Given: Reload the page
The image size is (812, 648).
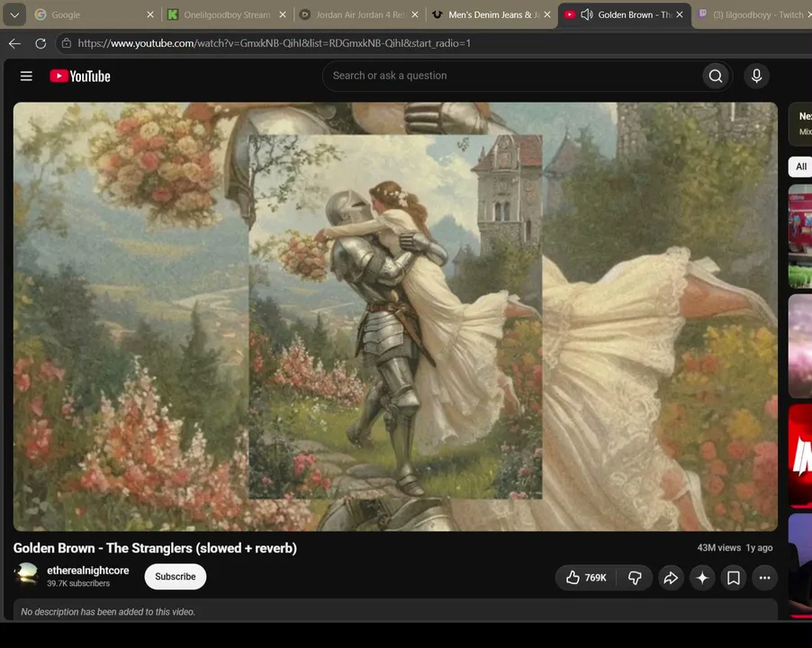Looking at the screenshot, I should click(41, 43).
